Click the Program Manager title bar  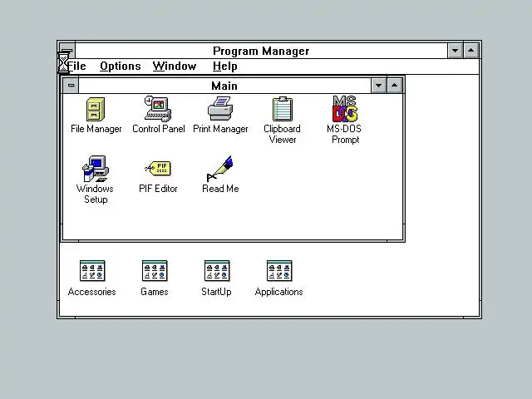(261, 51)
